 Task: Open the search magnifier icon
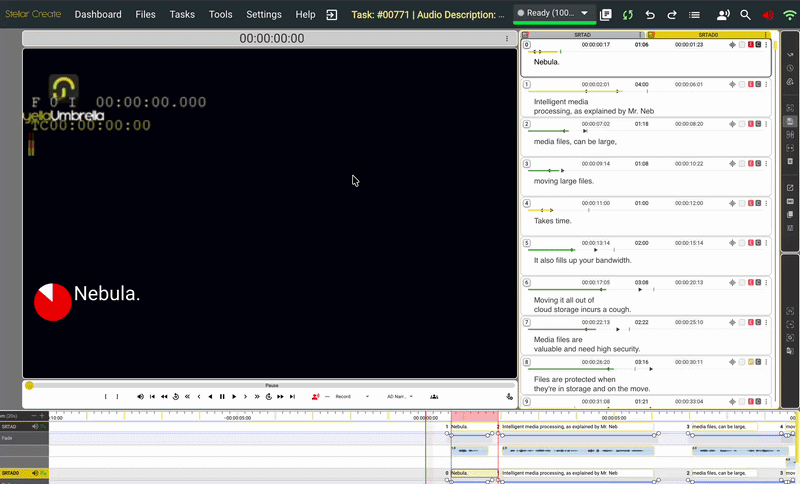click(745, 15)
